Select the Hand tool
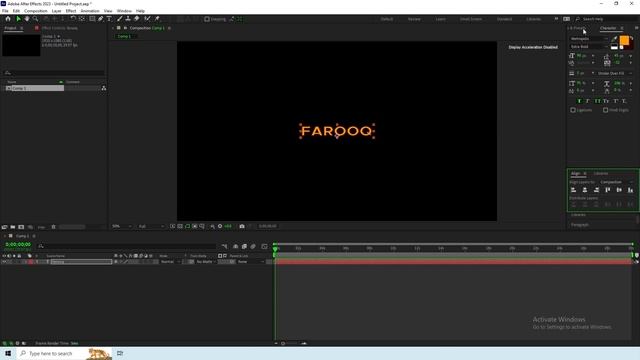The height and width of the screenshot is (360, 640). tap(27, 19)
